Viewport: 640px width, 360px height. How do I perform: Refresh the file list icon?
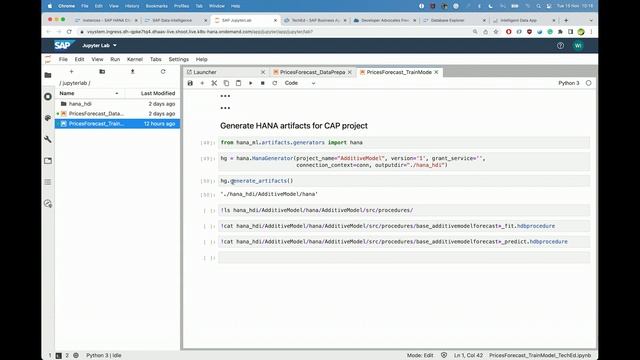pos(163,71)
